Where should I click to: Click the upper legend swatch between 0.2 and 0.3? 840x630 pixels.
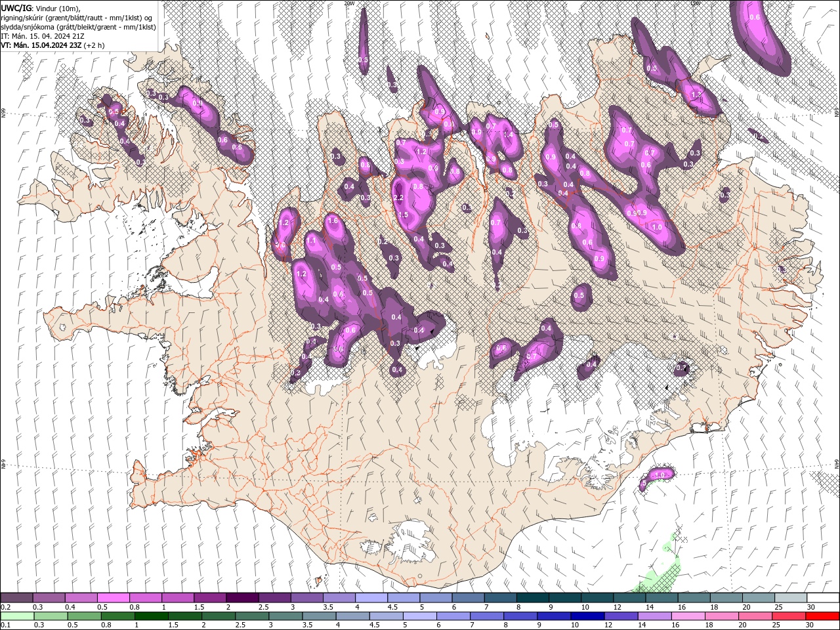tap(16, 598)
